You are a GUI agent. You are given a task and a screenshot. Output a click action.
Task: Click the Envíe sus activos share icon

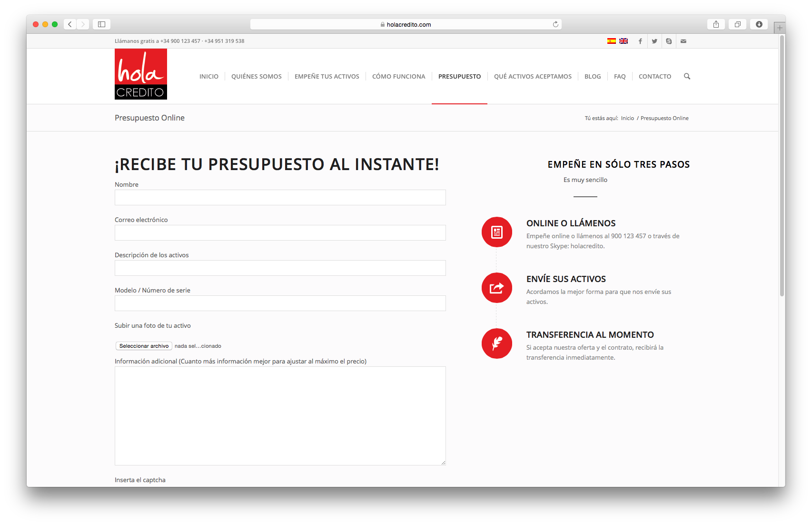tap(497, 288)
